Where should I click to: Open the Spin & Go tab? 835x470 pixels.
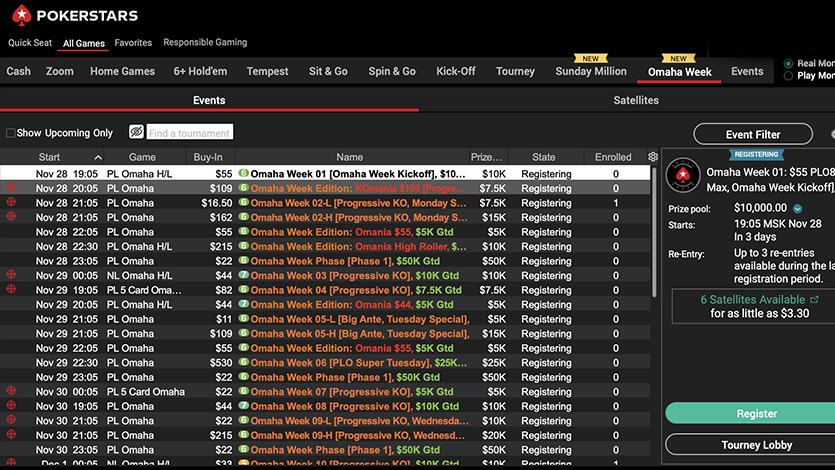[392, 71]
